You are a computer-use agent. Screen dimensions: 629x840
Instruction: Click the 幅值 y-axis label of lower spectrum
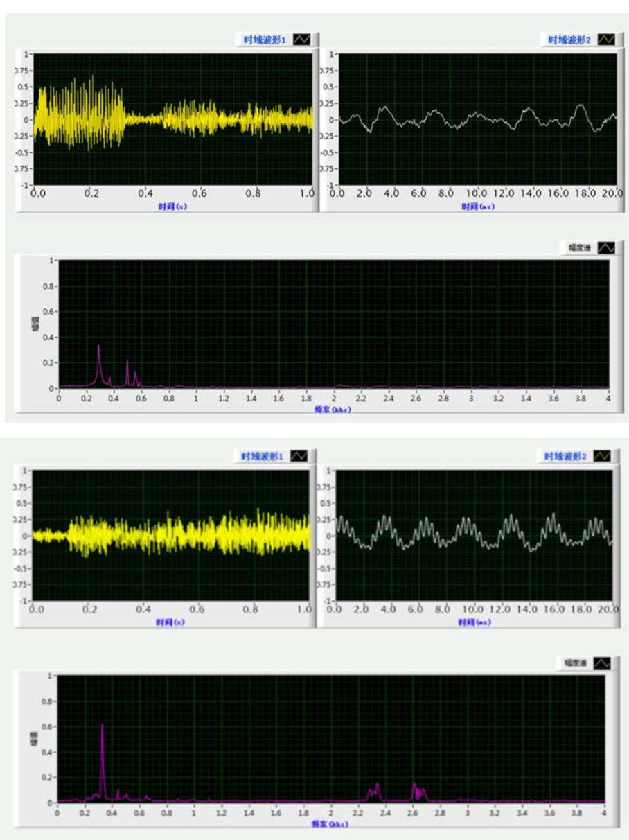pyautogui.click(x=31, y=740)
